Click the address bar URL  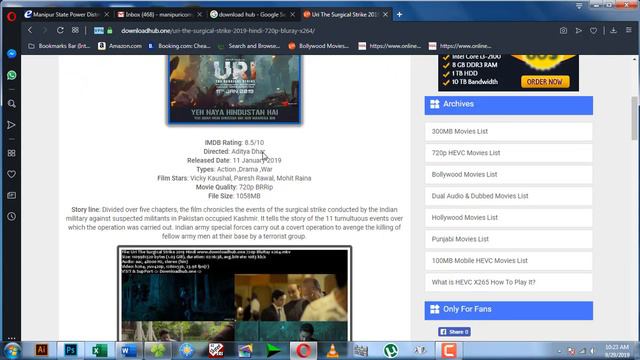tap(218, 31)
